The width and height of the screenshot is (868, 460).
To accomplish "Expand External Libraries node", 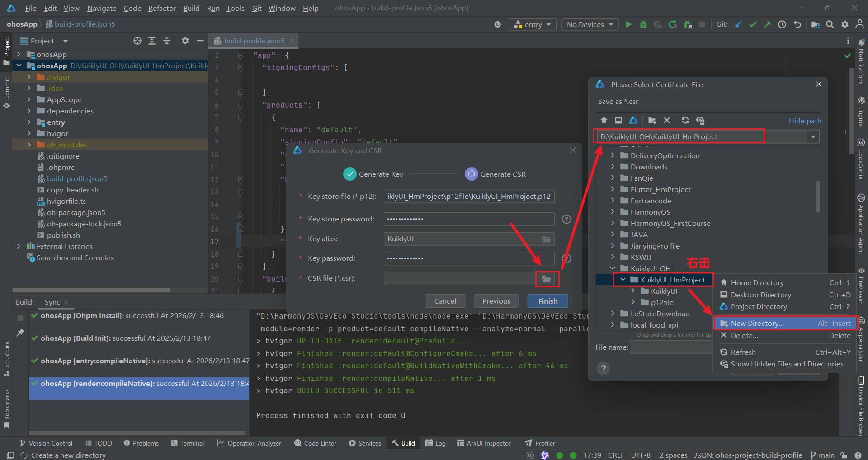I will pos(19,246).
